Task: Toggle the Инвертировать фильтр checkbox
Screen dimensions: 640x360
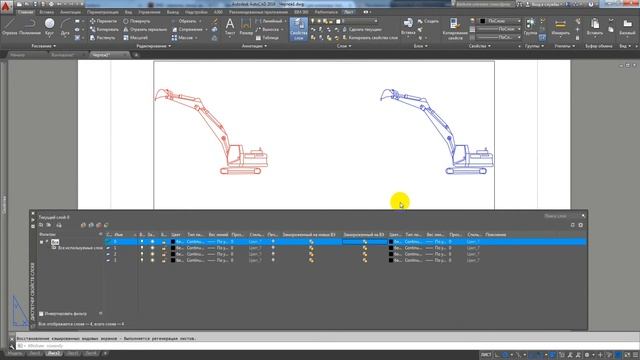Action: (41, 313)
